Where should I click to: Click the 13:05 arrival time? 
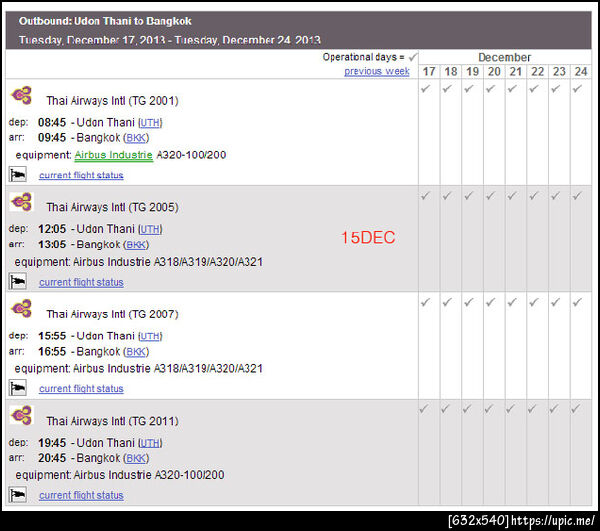point(52,244)
